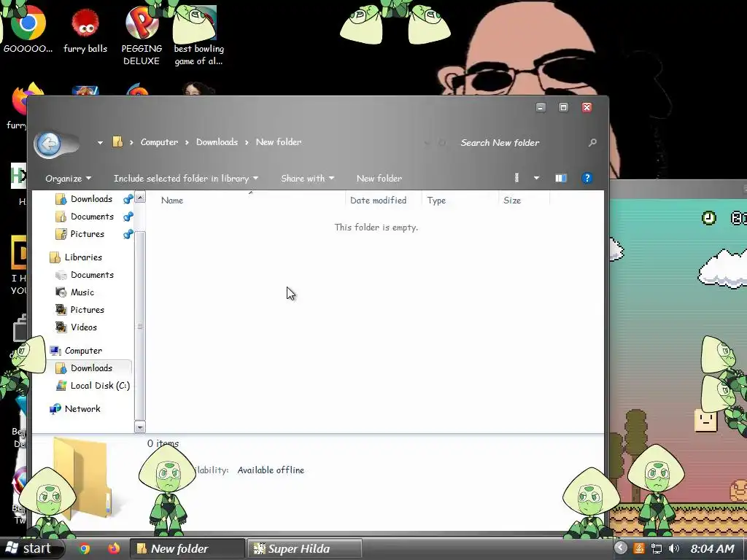Click the Back navigation arrow button
The height and width of the screenshot is (560, 747).
tap(49, 144)
